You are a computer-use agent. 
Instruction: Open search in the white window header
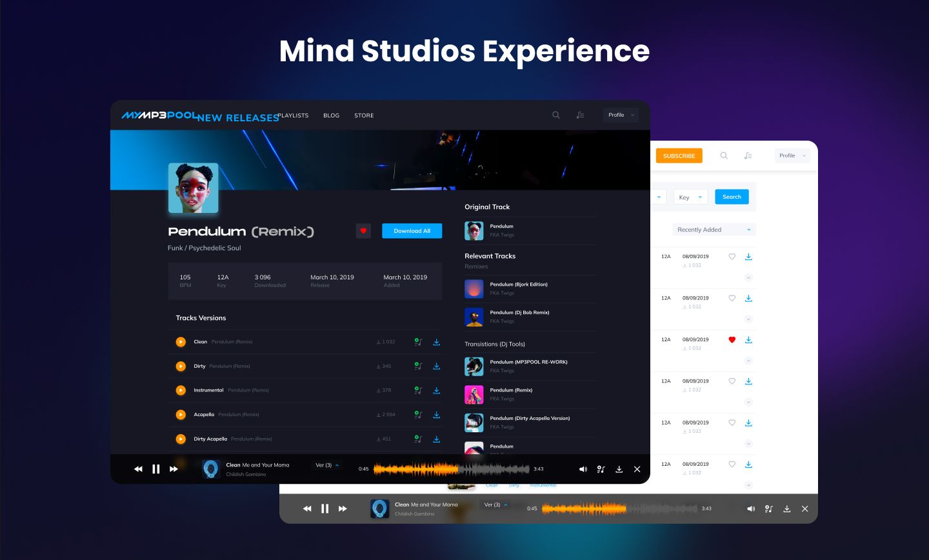724,155
